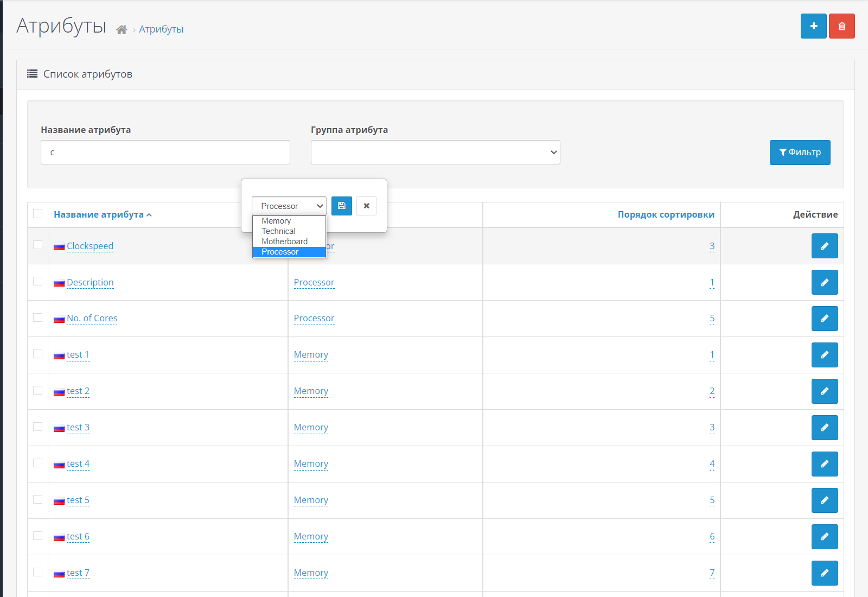Cancel inline edit with the X icon

tap(366, 206)
